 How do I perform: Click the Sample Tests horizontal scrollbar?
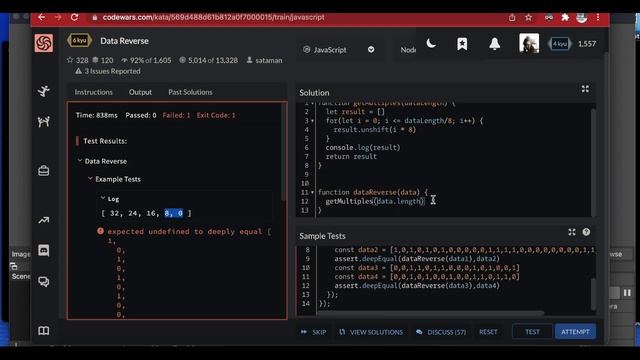pos(431,313)
